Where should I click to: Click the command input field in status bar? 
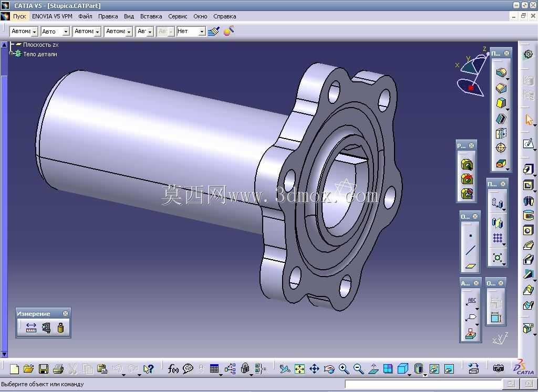pos(423,384)
